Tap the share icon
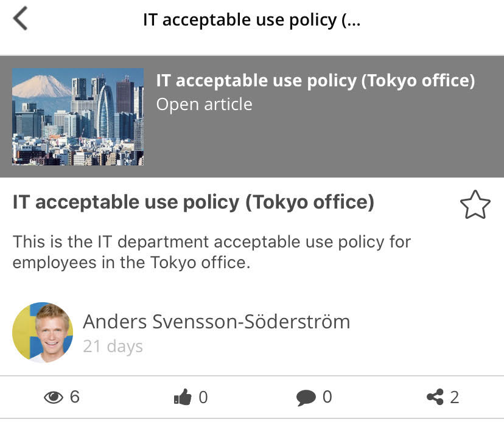Image resolution: width=504 pixels, height=422 pixels. click(435, 398)
